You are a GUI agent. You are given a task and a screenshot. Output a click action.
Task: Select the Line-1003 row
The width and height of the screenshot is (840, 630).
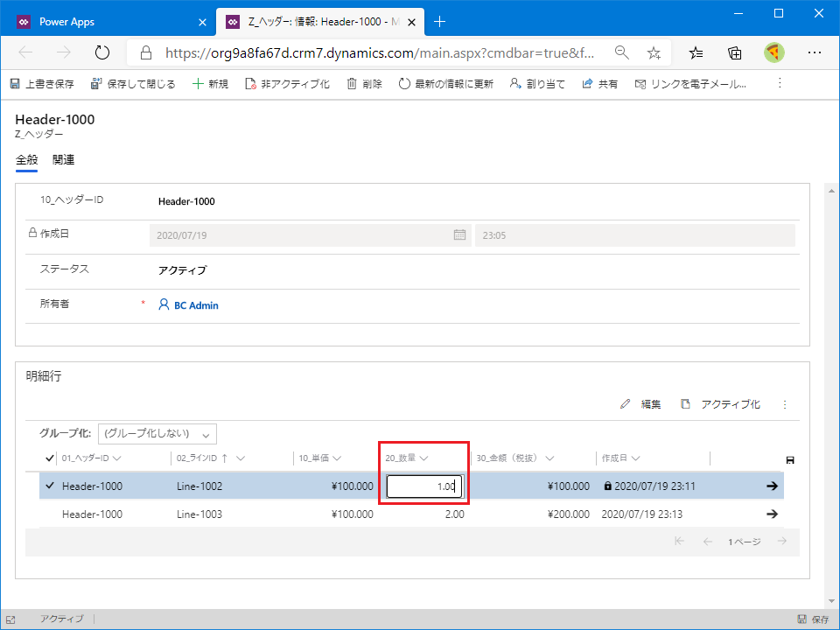[x=49, y=514]
